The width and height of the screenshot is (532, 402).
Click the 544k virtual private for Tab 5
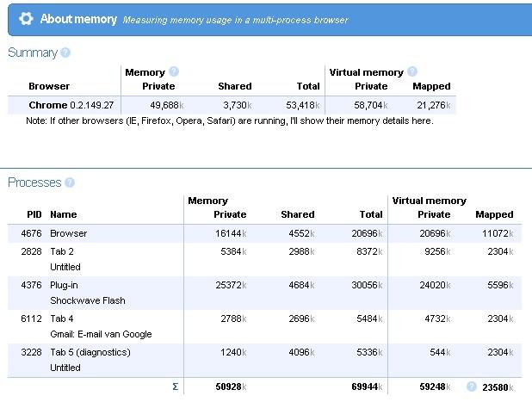tap(440, 352)
